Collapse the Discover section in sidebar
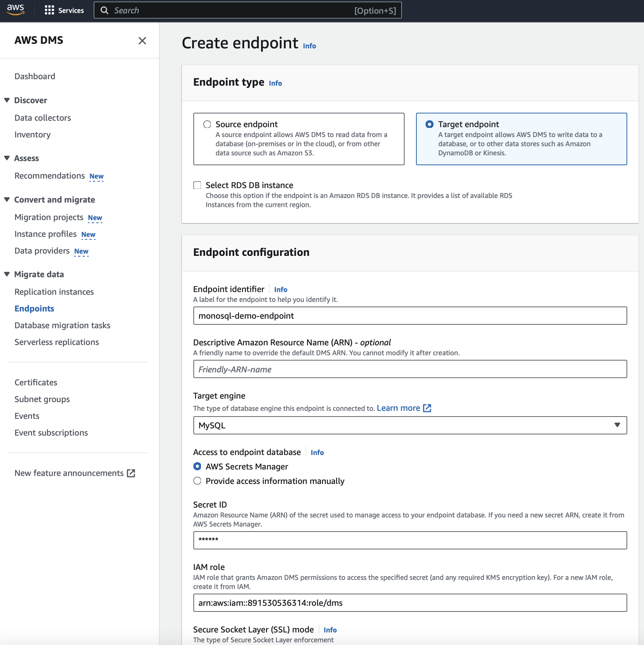The width and height of the screenshot is (644, 645). [x=7, y=100]
